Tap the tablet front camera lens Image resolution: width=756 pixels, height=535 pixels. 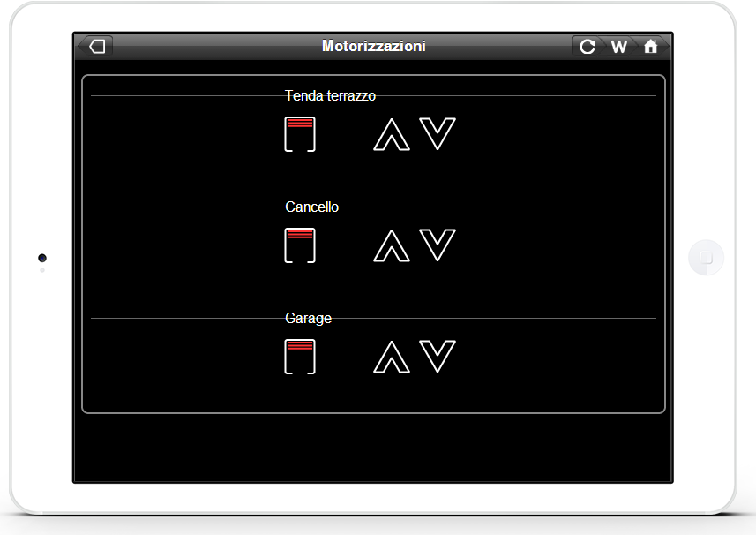click(42, 258)
